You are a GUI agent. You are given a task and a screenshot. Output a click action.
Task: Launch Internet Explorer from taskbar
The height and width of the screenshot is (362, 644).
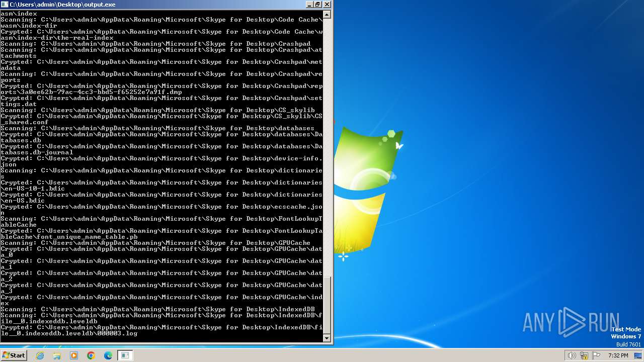[40, 355]
